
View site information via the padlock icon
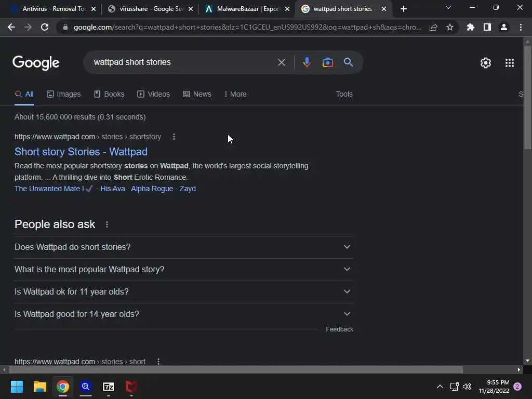click(65, 27)
